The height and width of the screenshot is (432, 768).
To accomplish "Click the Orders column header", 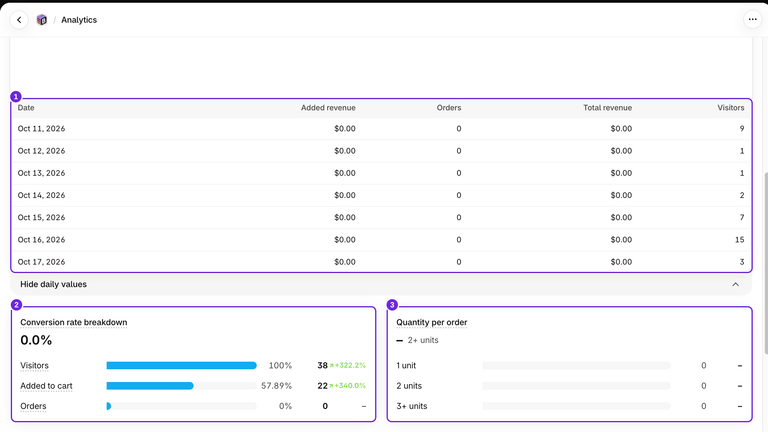I will pyautogui.click(x=449, y=108).
